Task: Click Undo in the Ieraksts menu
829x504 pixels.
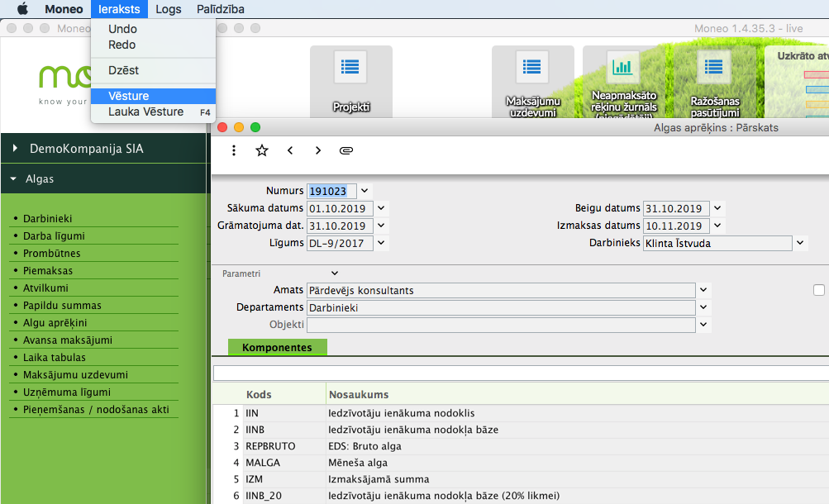Action: tap(154, 29)
